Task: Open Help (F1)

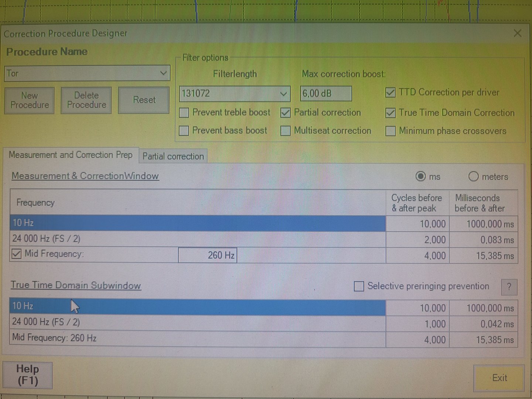Action: click(x=28, y=375)
